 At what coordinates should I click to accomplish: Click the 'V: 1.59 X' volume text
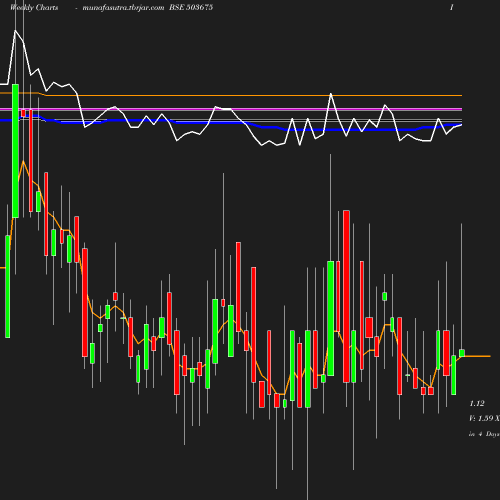point(484,418)
